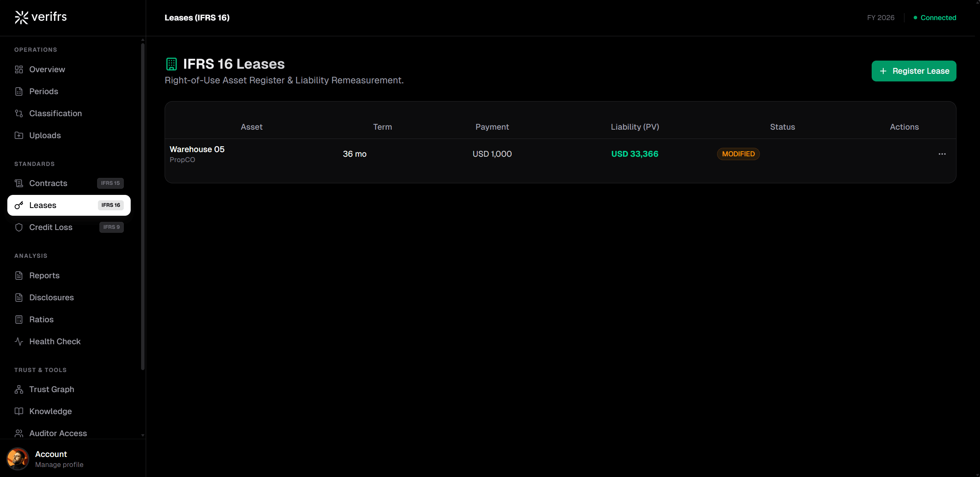The height and width of the screenshot is (477, 980).
Task: Click the Ratios calculator icon
Action: (19, 320)
